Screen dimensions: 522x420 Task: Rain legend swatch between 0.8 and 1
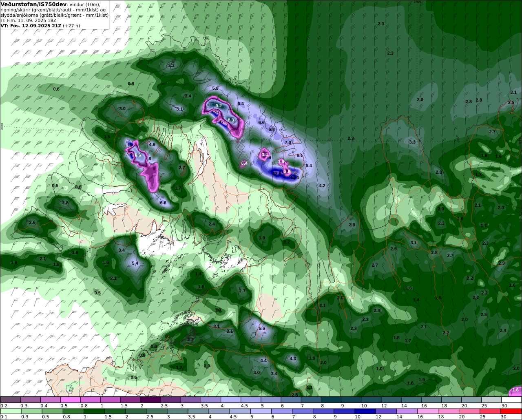[x=74, y=411]
